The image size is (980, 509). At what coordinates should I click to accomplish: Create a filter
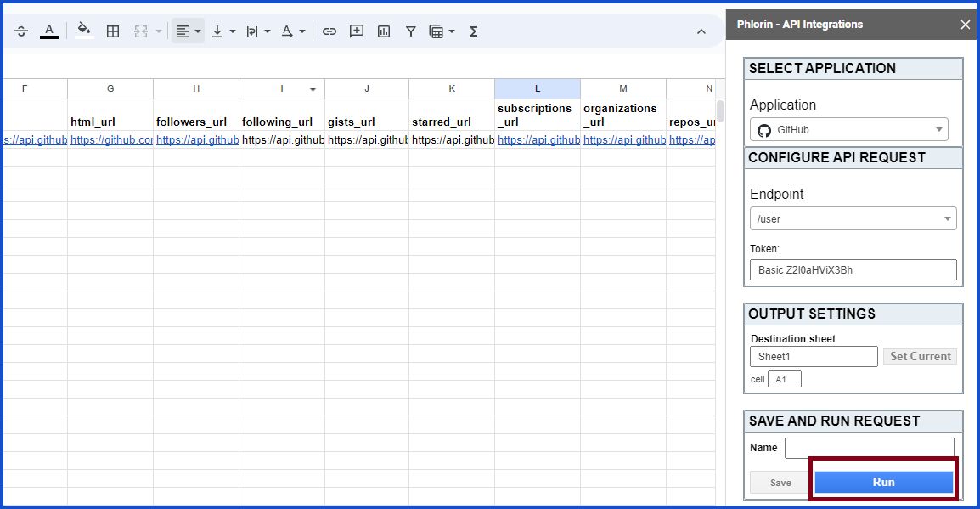(x=411, y=31)
